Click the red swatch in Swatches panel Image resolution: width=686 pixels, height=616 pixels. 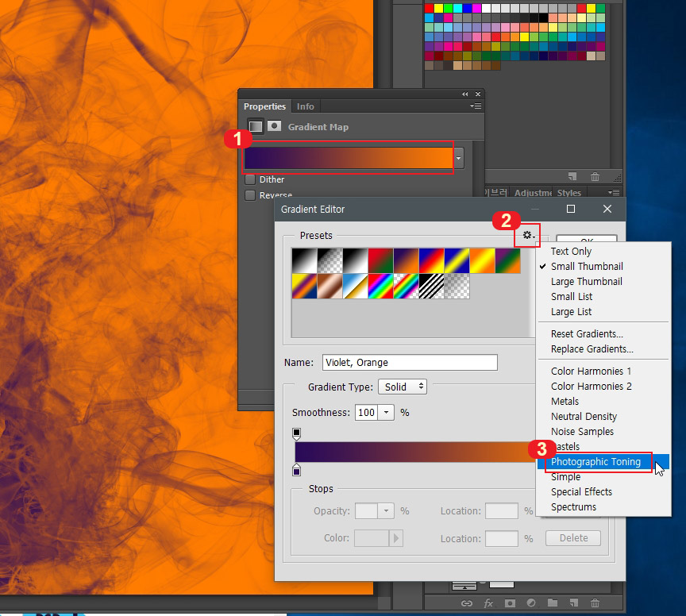click(430, 8)
